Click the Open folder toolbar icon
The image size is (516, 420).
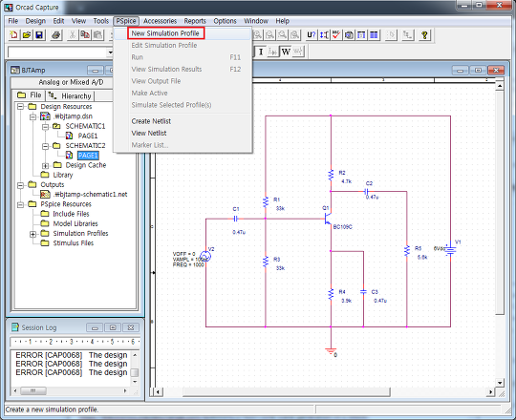[27, 34]
